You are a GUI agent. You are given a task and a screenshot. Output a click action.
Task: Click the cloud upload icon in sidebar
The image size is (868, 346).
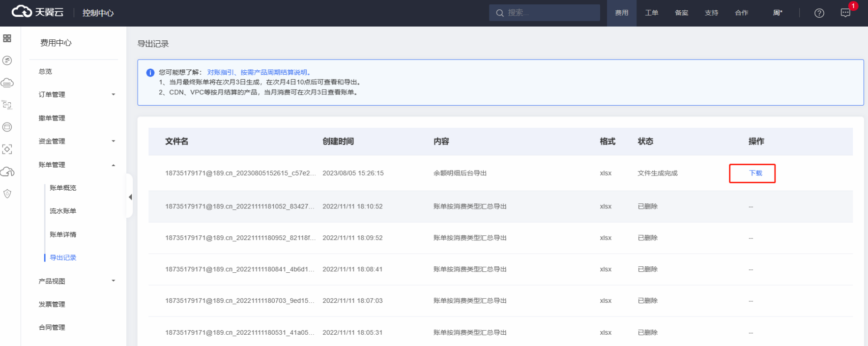click(7, 172)
